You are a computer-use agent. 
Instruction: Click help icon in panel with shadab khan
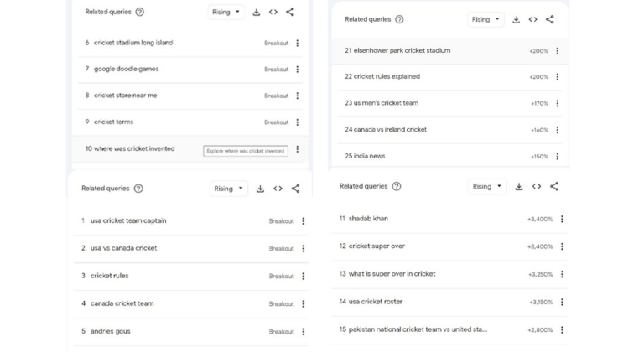point(397,186)
